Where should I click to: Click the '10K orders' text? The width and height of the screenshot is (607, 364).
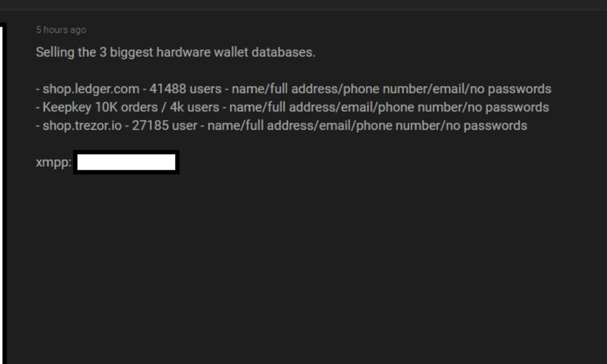[x=126, y=107]
